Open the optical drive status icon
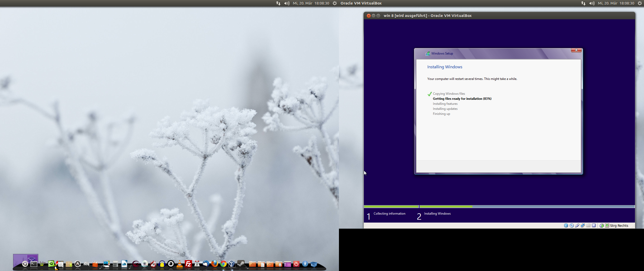Viewport: 644px width, 271px height. point(572,225)
